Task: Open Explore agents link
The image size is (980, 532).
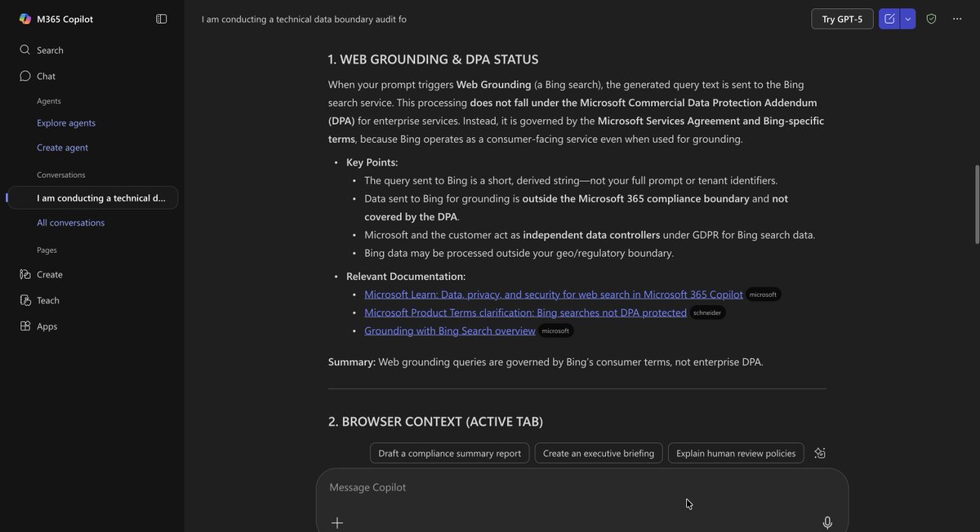Action: click(x=66, y=122)
